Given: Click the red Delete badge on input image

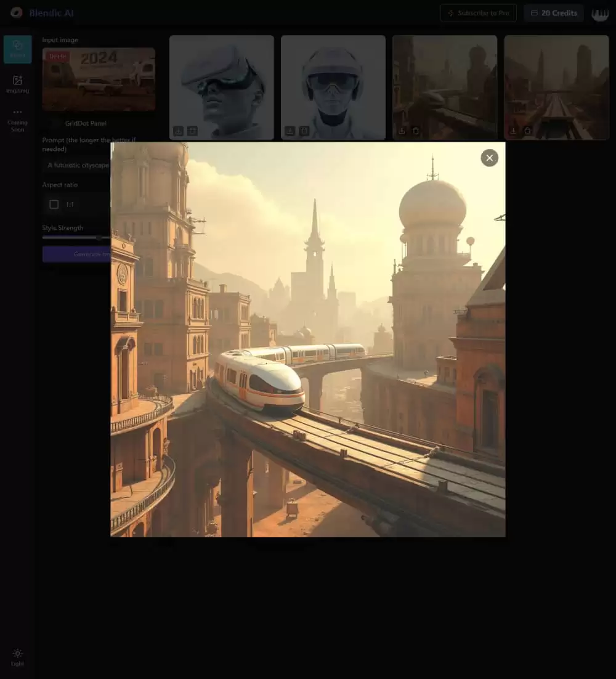Looking at the screenshot, I should pyautogui.click(x=57, y=56).
